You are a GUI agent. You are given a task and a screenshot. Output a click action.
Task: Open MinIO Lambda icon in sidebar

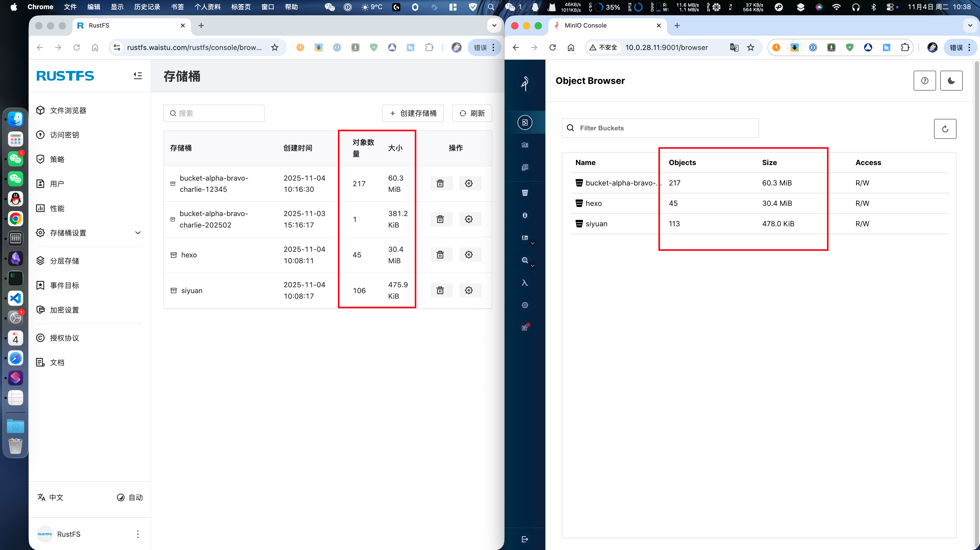tap(525, 283)
